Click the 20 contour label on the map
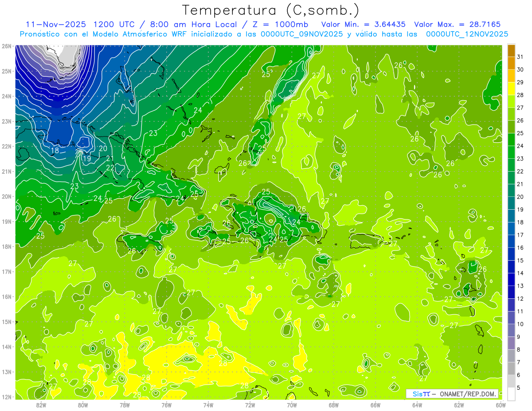 point(103,149)
